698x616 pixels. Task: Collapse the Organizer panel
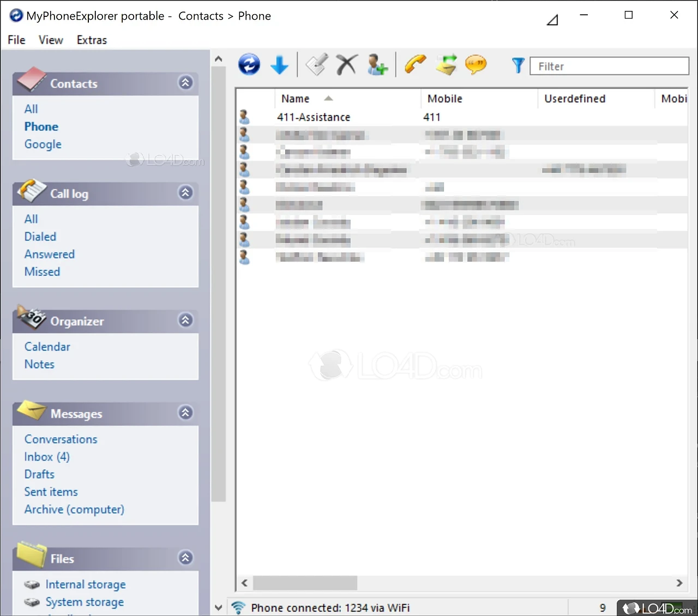click(185, 321)
